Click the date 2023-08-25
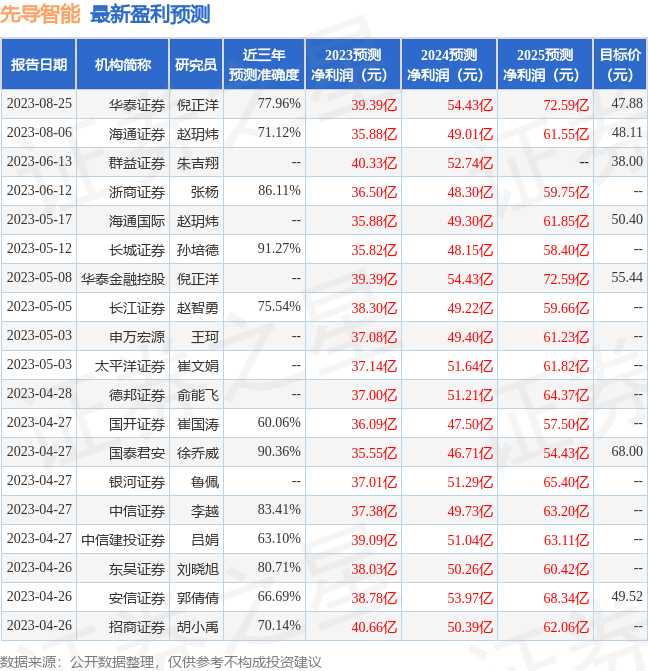The height and width of the screenshot is (671, 648). tap(39, 104)
